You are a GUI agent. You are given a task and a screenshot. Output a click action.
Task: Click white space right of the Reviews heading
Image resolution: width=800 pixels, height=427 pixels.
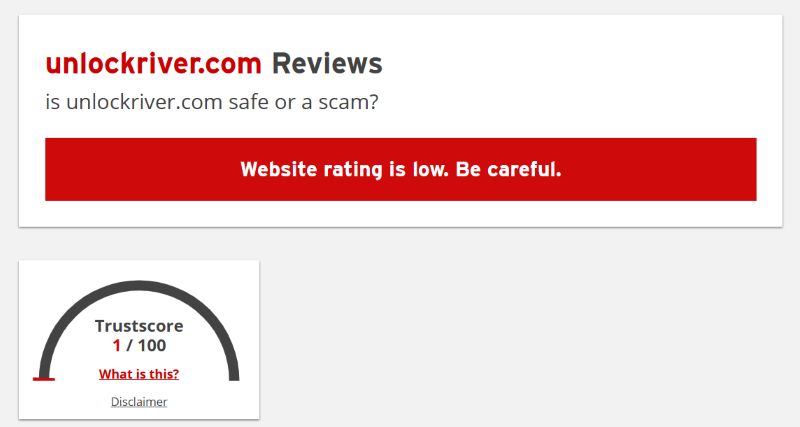coord(561,64)
